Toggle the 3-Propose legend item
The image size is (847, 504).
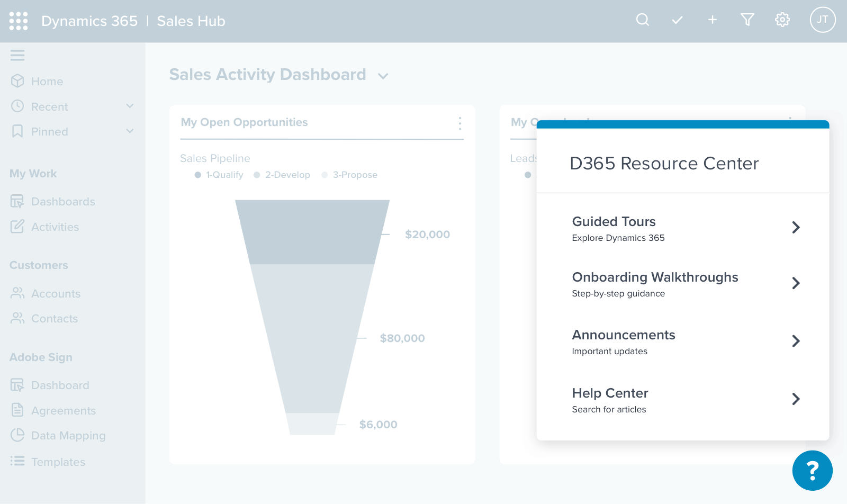[x=349, y=175]
